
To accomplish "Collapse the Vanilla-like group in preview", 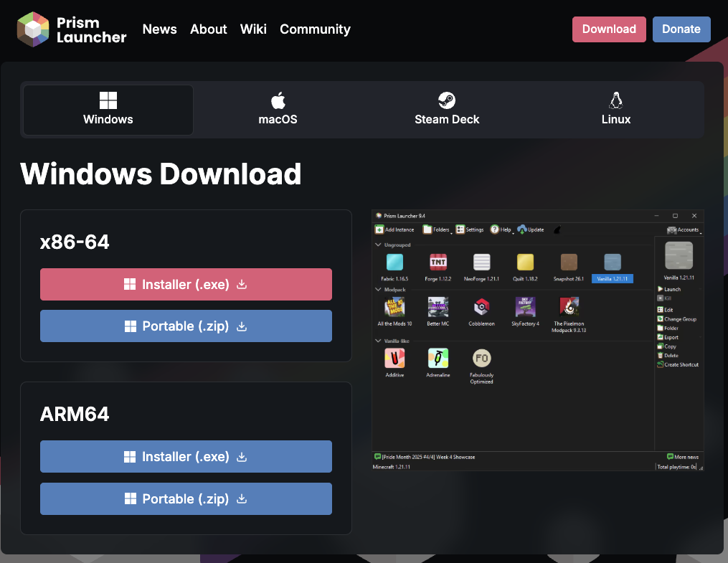I will (378, 341).
